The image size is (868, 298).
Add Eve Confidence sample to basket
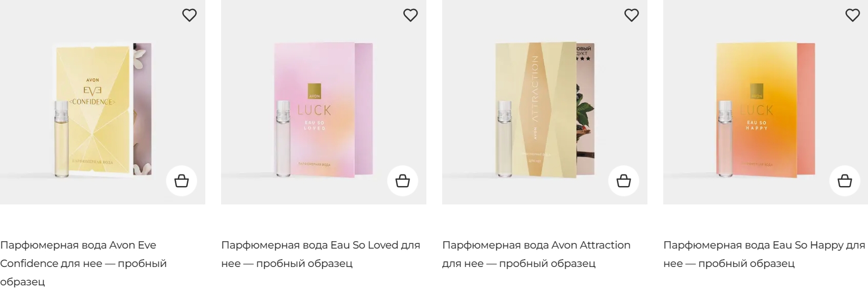coord(182,181)
